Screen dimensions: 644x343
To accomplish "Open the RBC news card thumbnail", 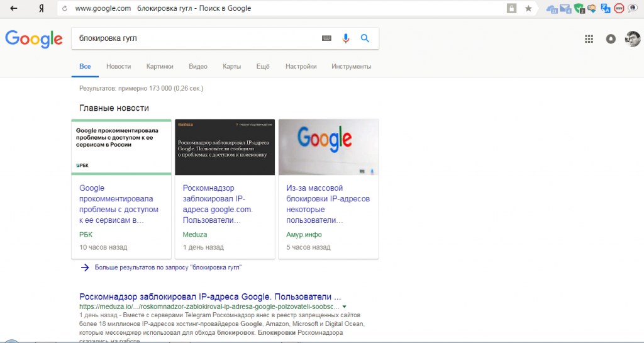I will 121,147.
